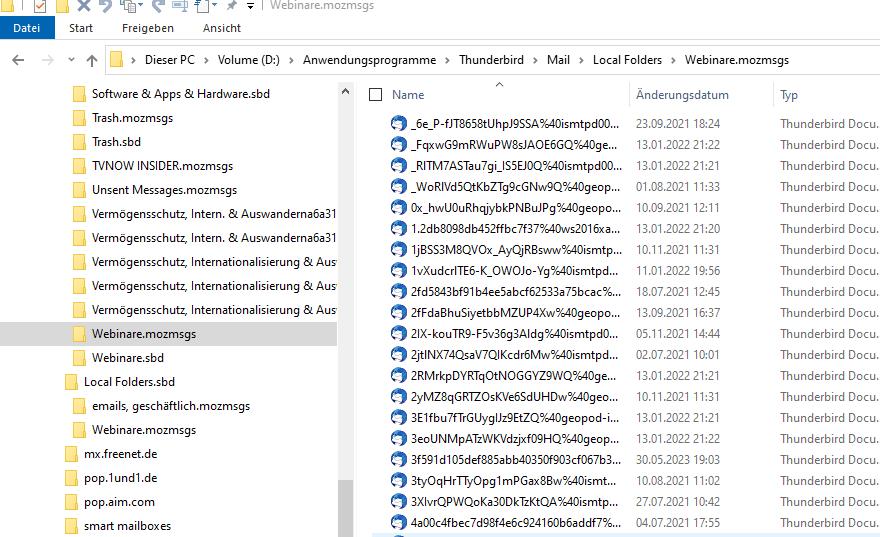The width and height of the screenshot is (880, 537).
Task: Navigate to Anwendungsprogramme in breadcrumb
Action: pyautogui.click(x=369, y=60)
